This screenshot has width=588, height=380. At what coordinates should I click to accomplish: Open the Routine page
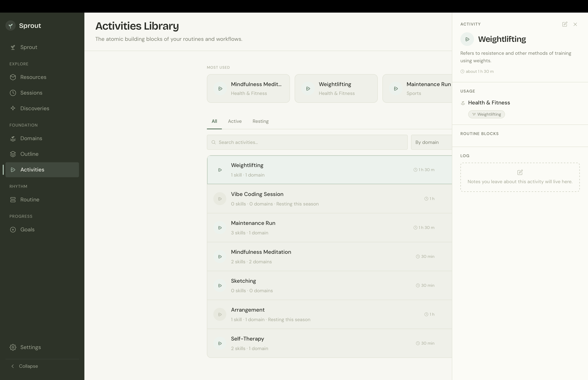tap(42, 200)
